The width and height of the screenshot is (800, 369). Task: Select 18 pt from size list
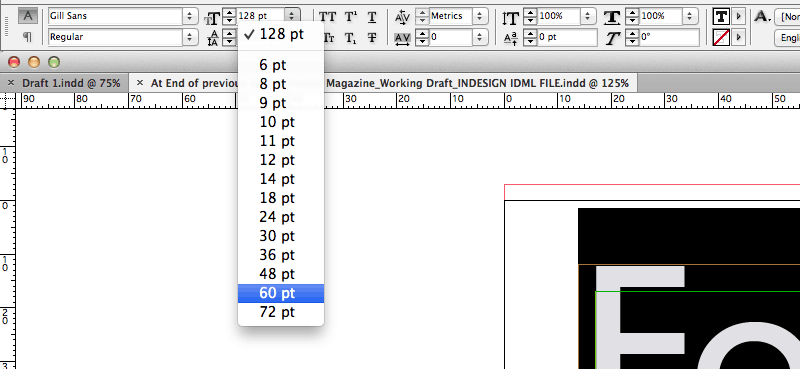coord(281,198)
